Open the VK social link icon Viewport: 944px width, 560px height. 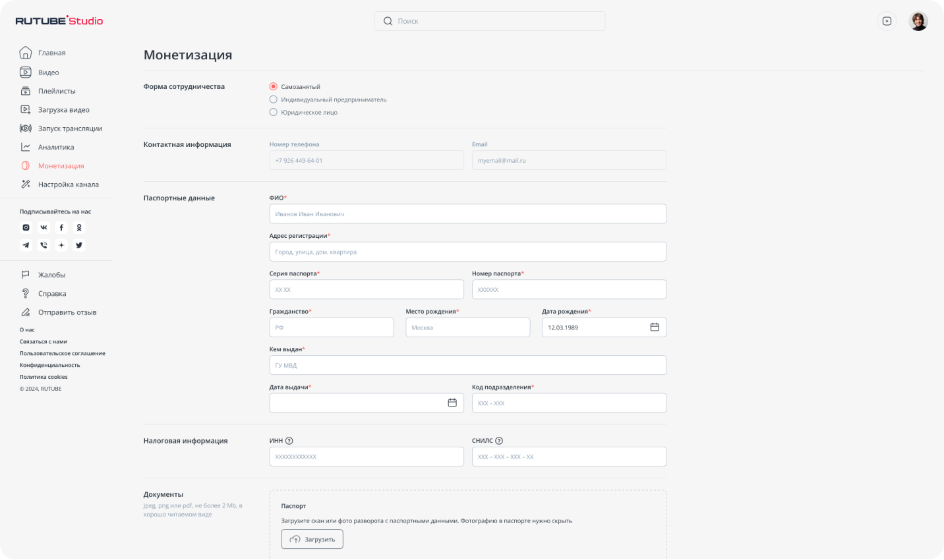(44, 227)
